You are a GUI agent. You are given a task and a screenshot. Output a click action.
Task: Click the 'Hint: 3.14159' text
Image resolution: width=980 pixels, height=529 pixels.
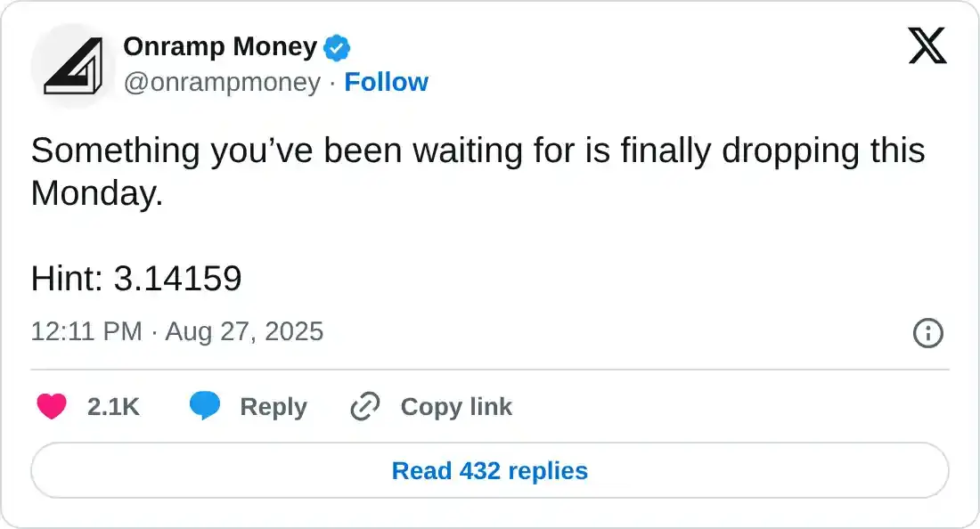pos(136,280)
